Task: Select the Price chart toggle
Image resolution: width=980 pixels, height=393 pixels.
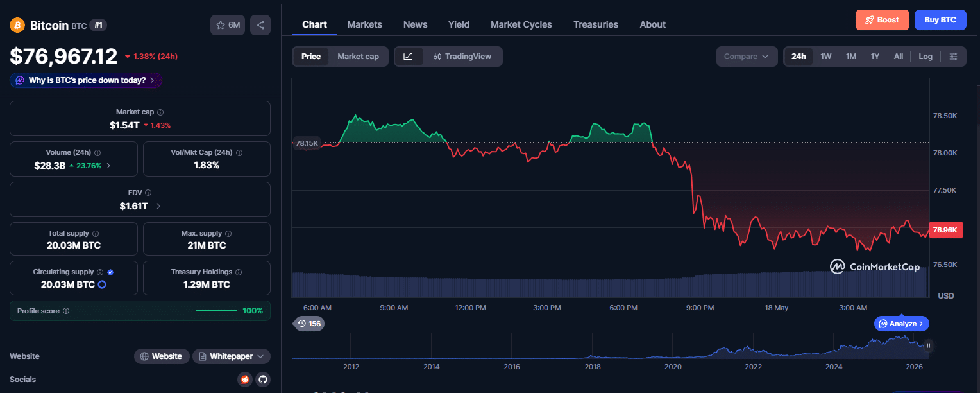Action: click(x=311, y=57)
